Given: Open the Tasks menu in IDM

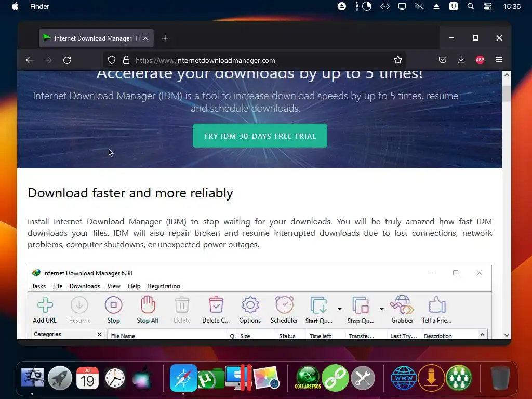Looking at the screenshot, I should point(38,286).
